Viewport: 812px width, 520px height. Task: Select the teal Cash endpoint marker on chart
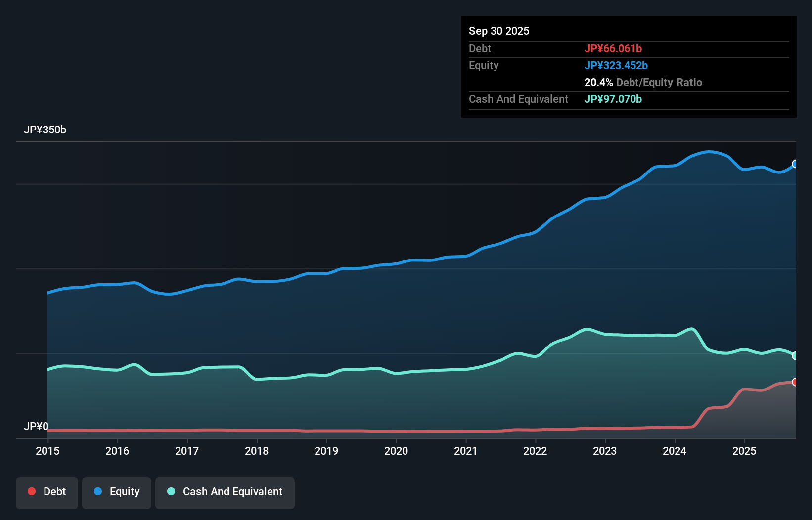[x=795, y=355]
